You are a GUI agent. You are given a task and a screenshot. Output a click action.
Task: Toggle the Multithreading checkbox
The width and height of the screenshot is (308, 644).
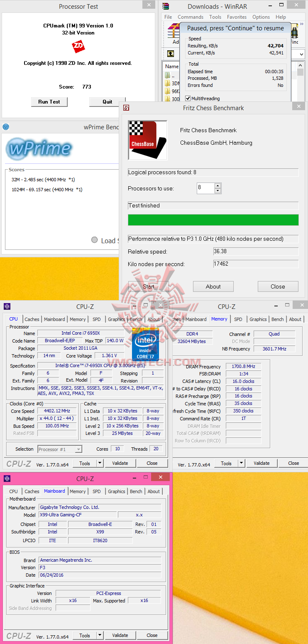coord(188,99)
